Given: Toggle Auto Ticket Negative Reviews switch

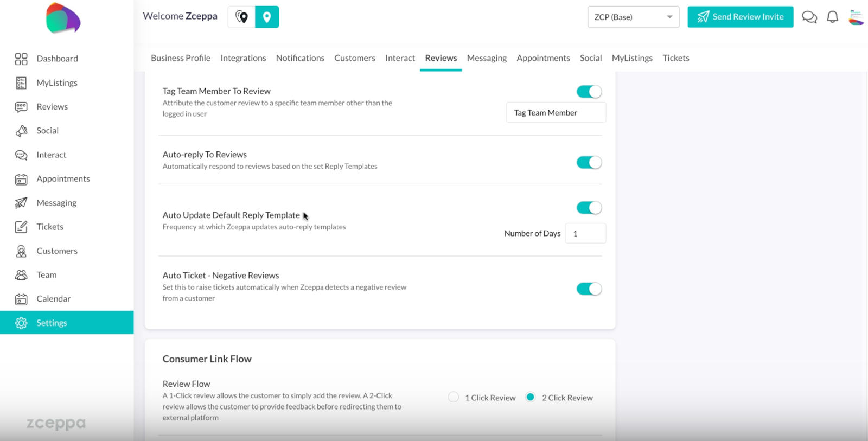Looking at the screenshot, I should point(589,289).
